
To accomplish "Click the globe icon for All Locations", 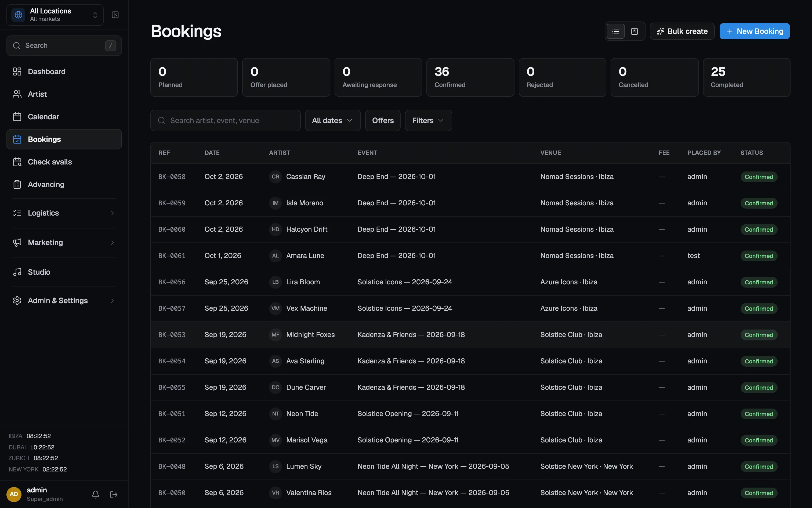I will point(19,15).
